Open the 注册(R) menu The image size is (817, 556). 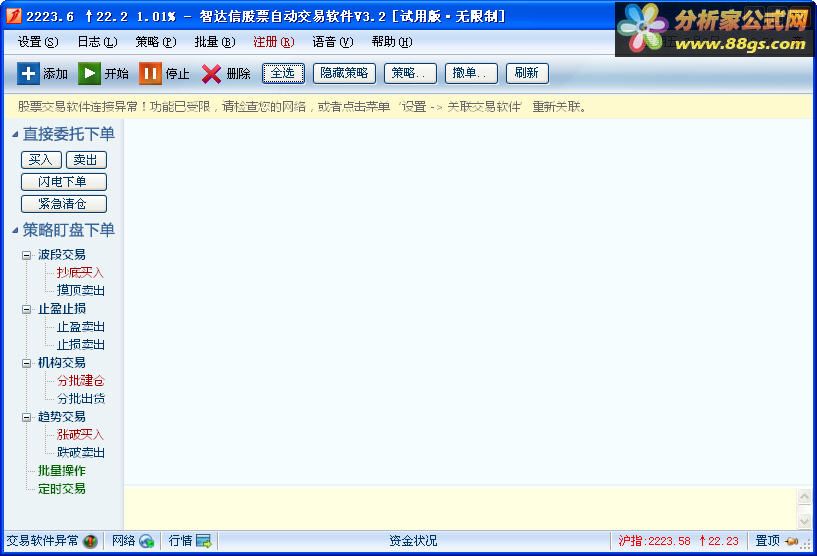pyautogui.click(x=274, y=42)
